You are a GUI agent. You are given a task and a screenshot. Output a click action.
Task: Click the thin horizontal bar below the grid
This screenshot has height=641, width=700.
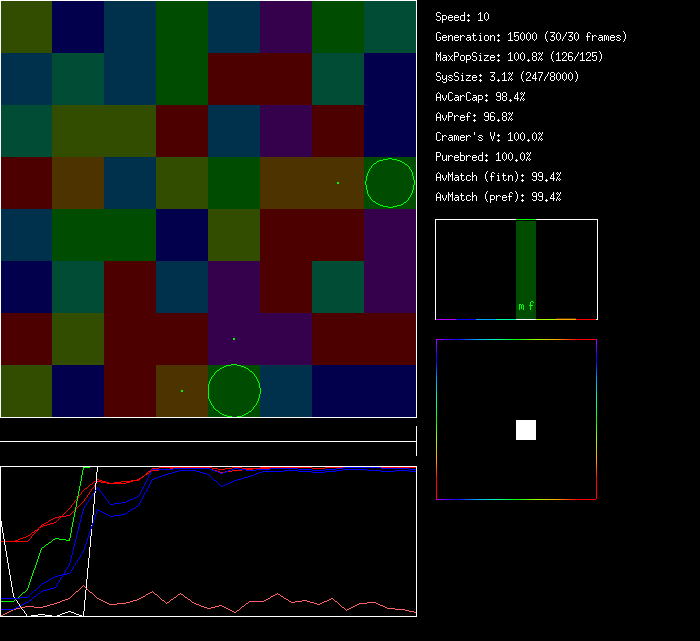point(208,431)
